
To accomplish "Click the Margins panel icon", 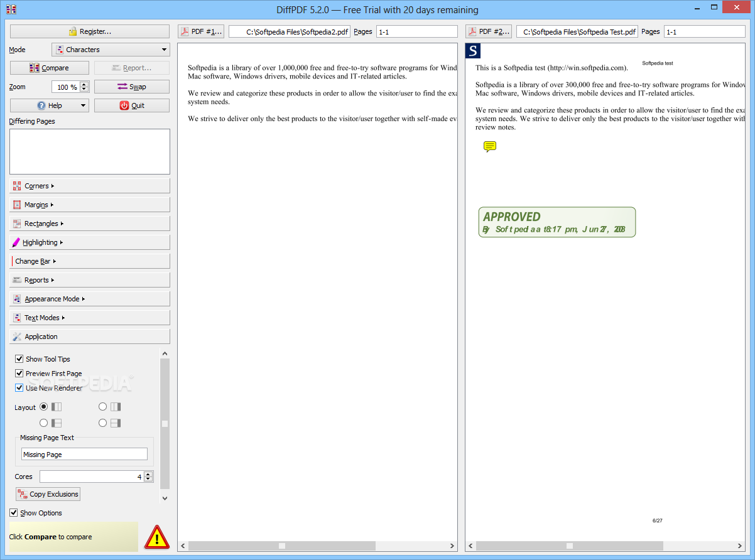I will (x=17, y=205).
